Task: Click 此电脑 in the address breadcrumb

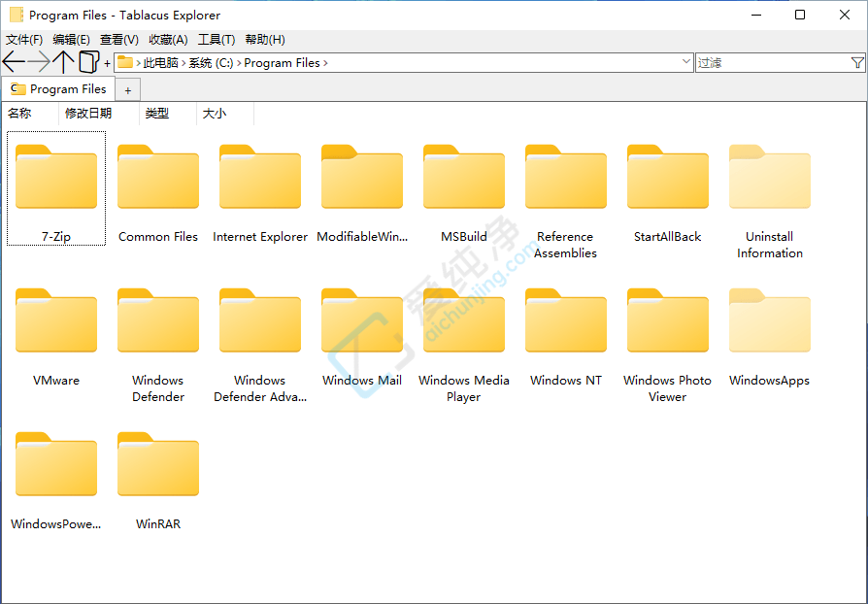Action: pyautogui.click(x=160, y=63)
